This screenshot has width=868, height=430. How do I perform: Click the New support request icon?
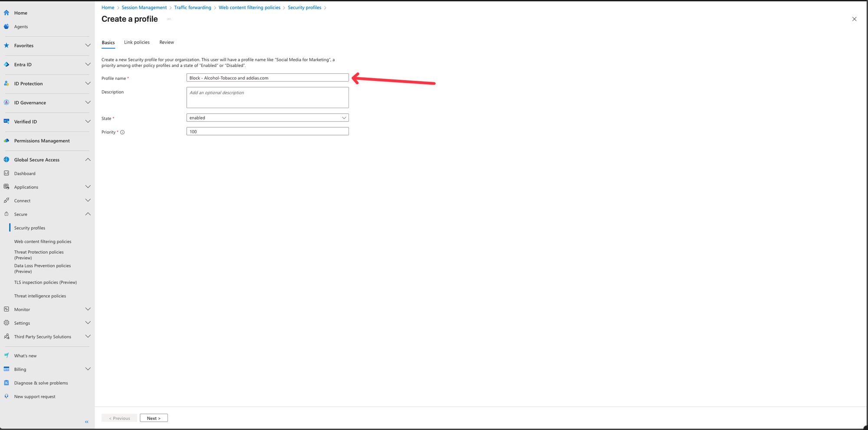coord(7,396)
